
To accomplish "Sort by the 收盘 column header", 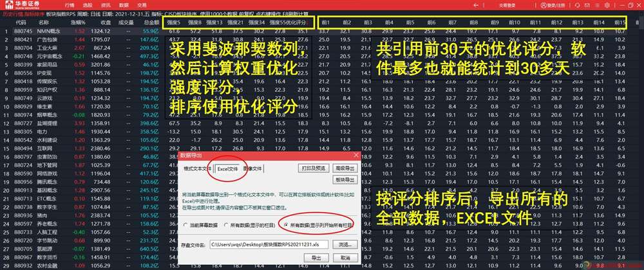I will click(x=105, y=22).
